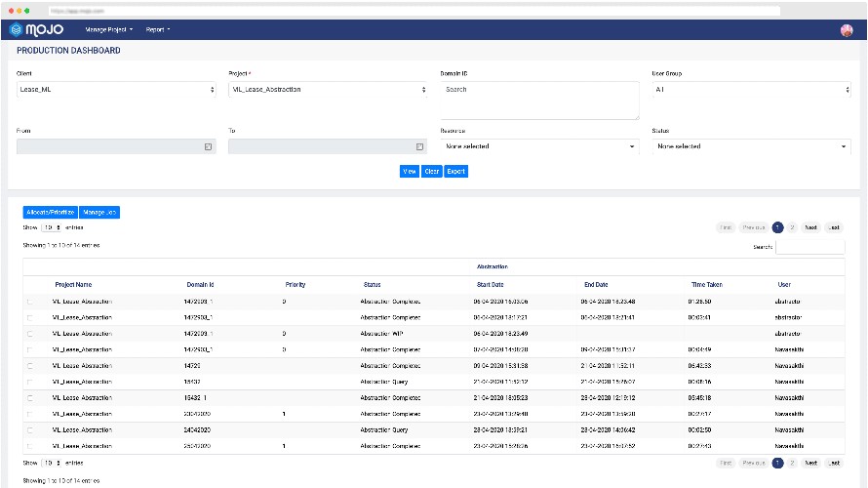
Task: Select the first table row checkbox
Action: [x=29, y=303]
